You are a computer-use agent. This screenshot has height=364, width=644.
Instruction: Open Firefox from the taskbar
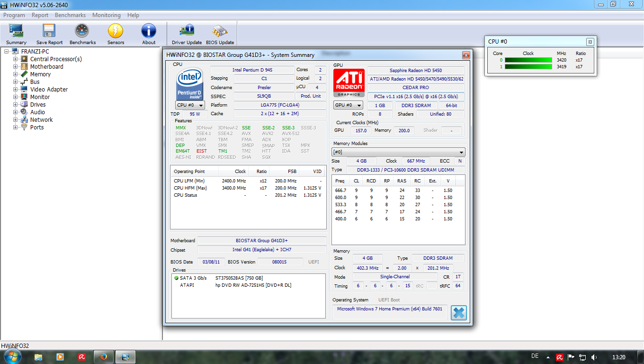(104, 357)
